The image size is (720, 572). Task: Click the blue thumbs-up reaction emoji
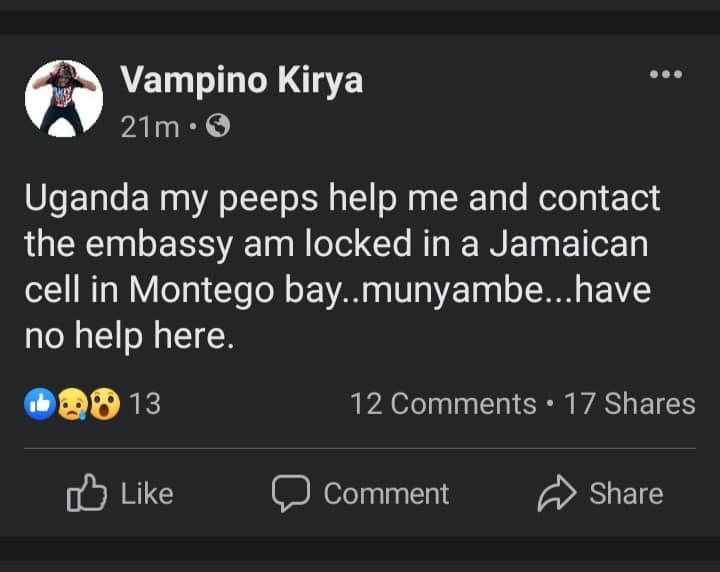point(39,404)
